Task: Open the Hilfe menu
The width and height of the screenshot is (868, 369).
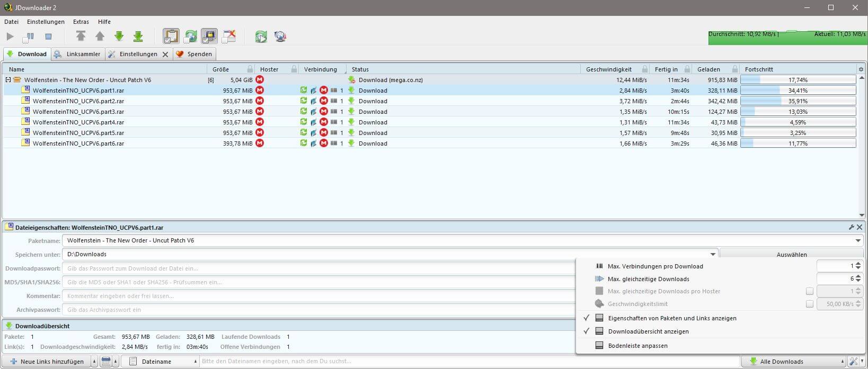Action: pos(104,22)
